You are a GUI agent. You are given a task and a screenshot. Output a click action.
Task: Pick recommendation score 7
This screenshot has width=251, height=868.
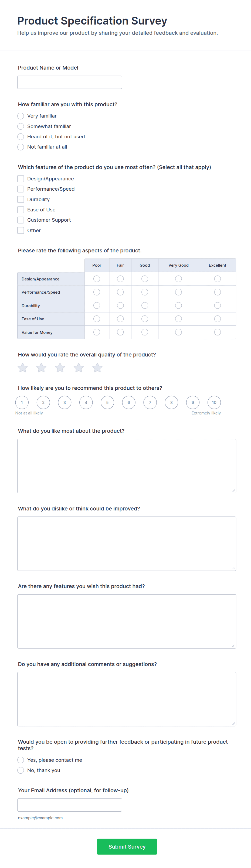coord(150,402)
